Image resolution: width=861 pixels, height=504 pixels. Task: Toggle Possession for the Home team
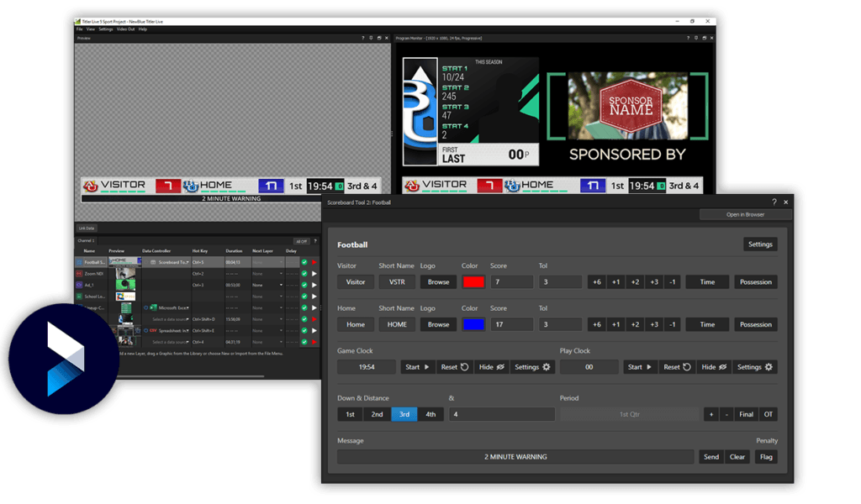754,323
